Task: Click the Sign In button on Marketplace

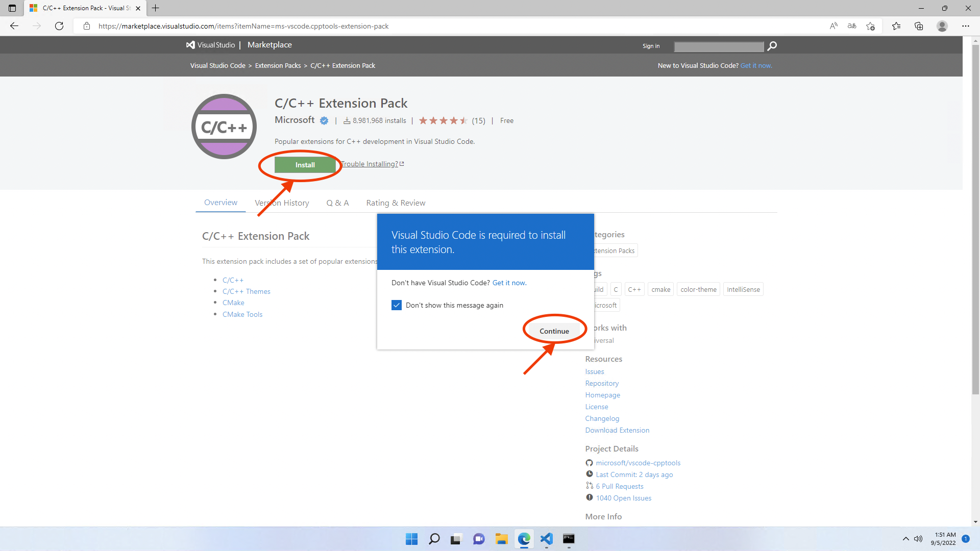Action: [650, 45]
